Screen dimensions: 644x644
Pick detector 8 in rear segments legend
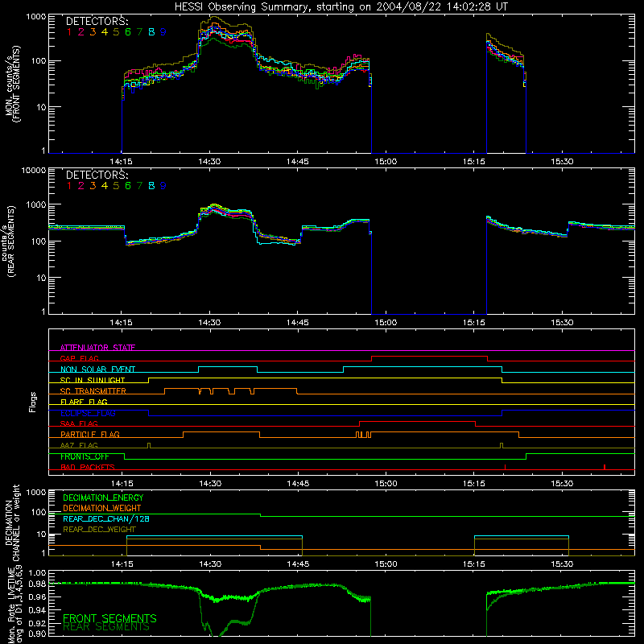pyautogui.click(x=151, y=186)
